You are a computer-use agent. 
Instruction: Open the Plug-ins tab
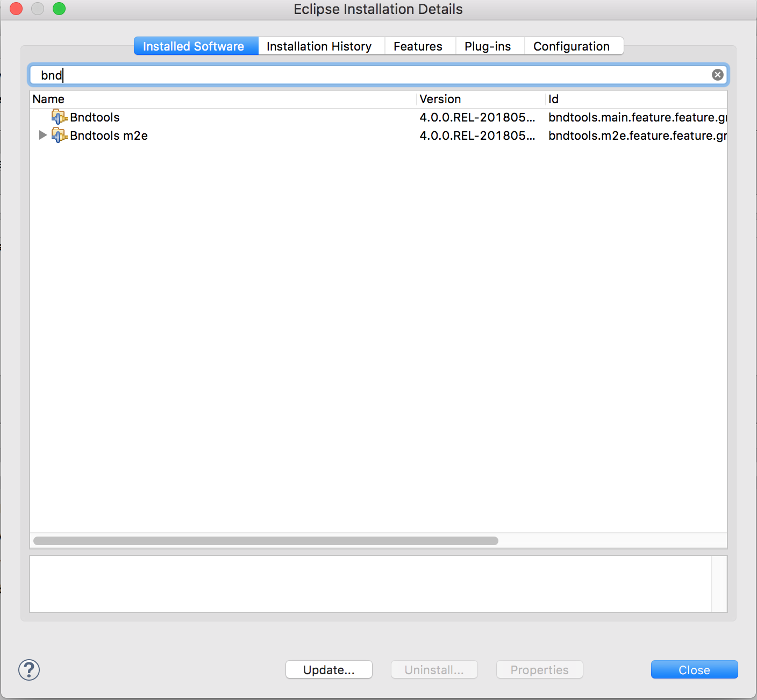(489, 46)
